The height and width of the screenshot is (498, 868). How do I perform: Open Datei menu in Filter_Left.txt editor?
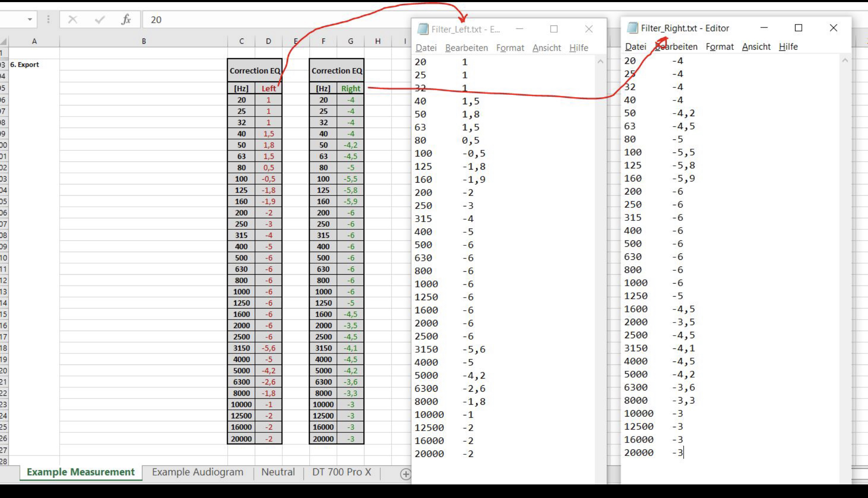point(426,48)
